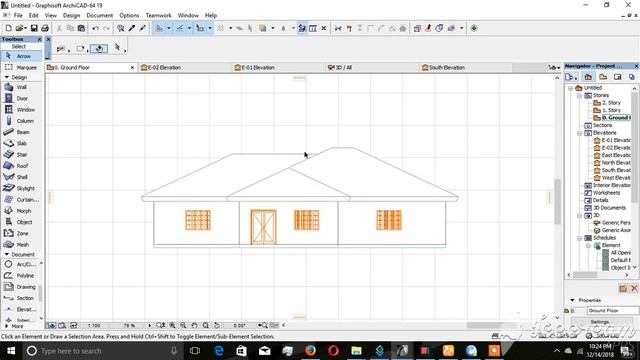Click the Print icon in toolbar

click(45, 28)
